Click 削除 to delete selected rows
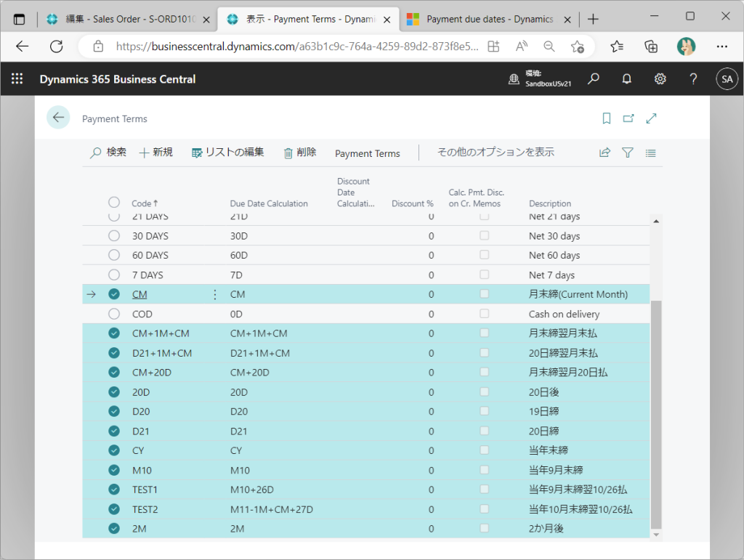Viewport: 744px width, 560px height. click(x=300, y=153)
